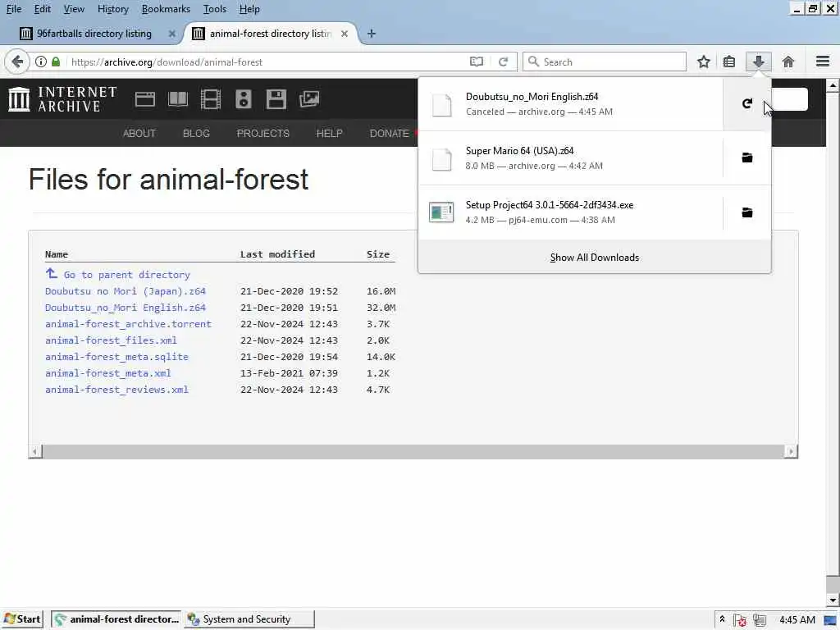This screenshot has height=630, width=840.
Task: Reload the current page
Action: point(503,62)
